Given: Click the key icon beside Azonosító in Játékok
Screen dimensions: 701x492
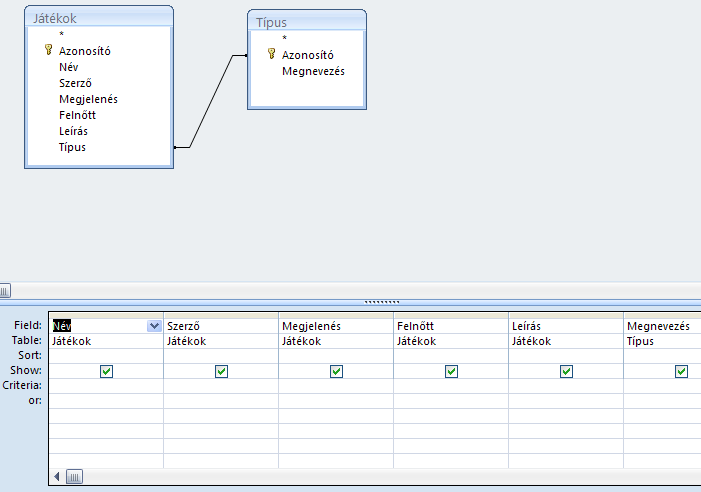Looking at the screenshot, I should coord(47,50).
